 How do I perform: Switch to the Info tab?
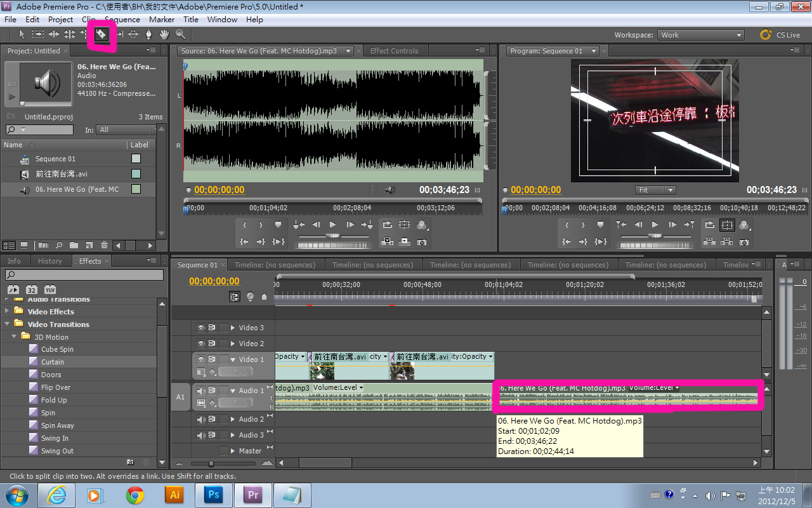[x=14, y=261]
